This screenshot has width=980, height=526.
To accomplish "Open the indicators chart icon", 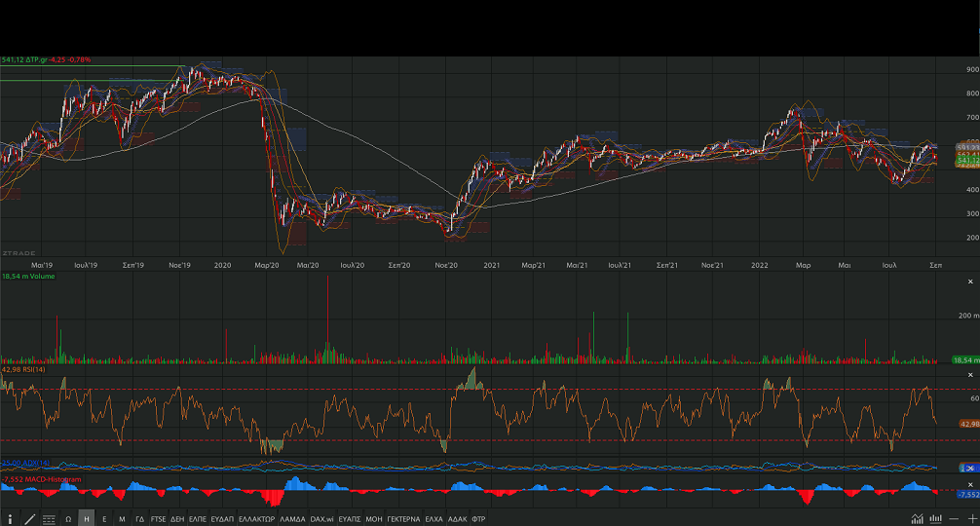I will pyautogui.click(x=917, y=519).
